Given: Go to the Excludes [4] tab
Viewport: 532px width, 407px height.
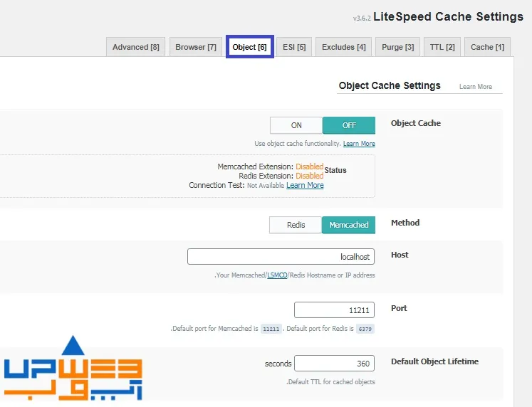Looking at the screenshot, I should (344, 47).
